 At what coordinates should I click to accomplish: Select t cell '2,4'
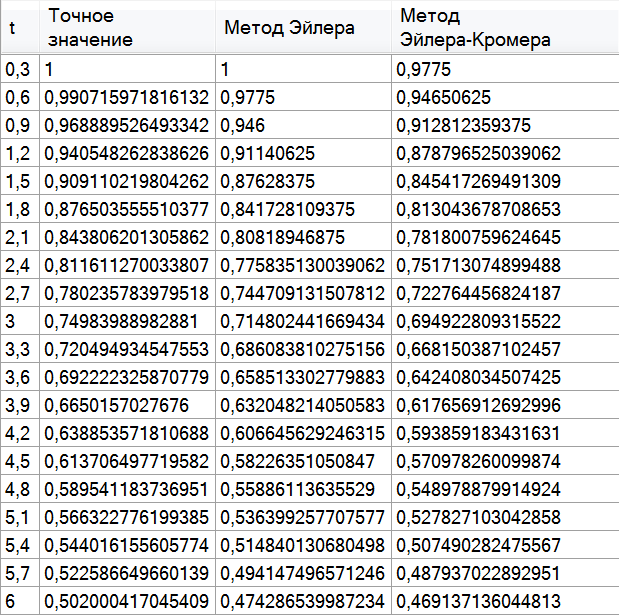tap(20, 265)
